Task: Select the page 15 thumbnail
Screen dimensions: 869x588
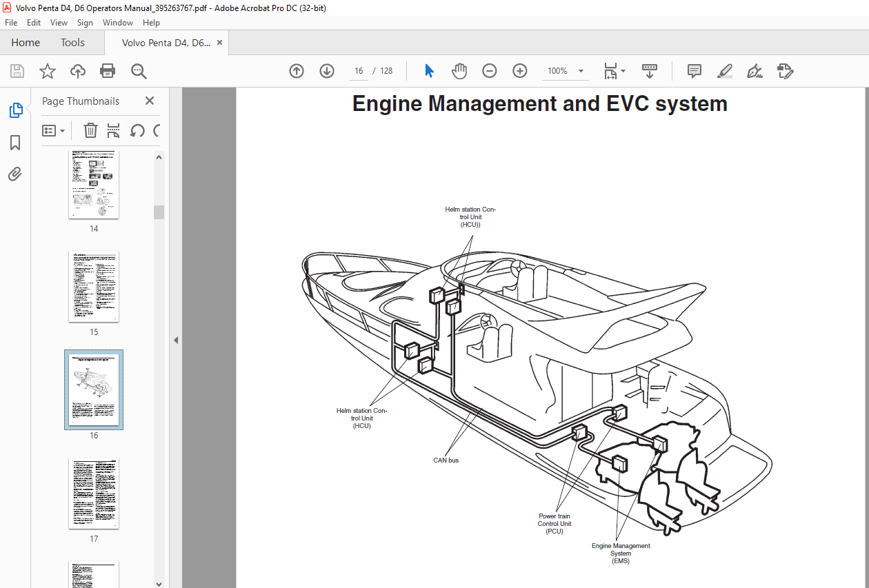Action: [94, 286]
